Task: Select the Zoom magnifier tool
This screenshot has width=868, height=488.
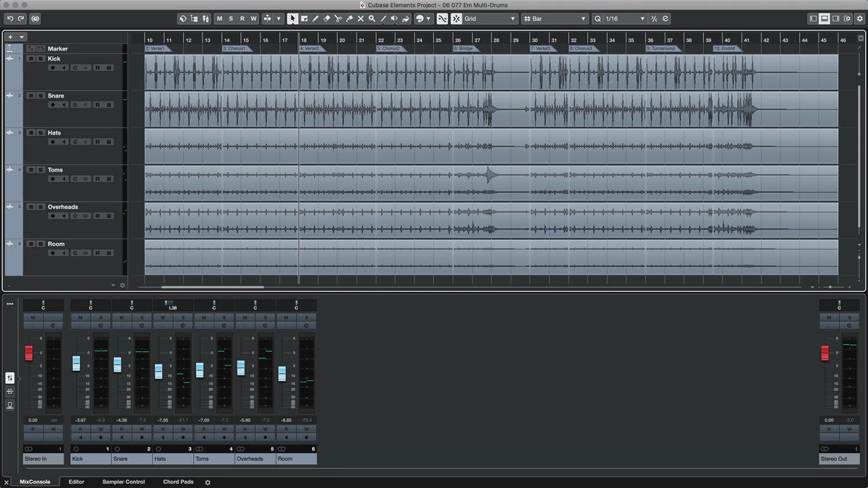Action: [x=372, y=19]
